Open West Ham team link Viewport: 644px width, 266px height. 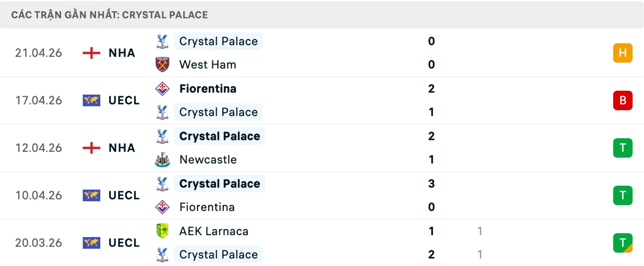pyautogui.click(x=208, y=64)
